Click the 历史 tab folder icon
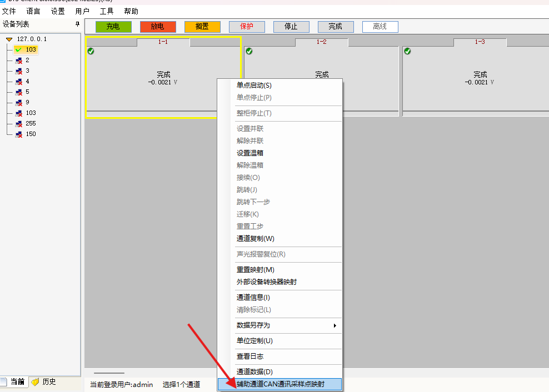 click(36, 381)
